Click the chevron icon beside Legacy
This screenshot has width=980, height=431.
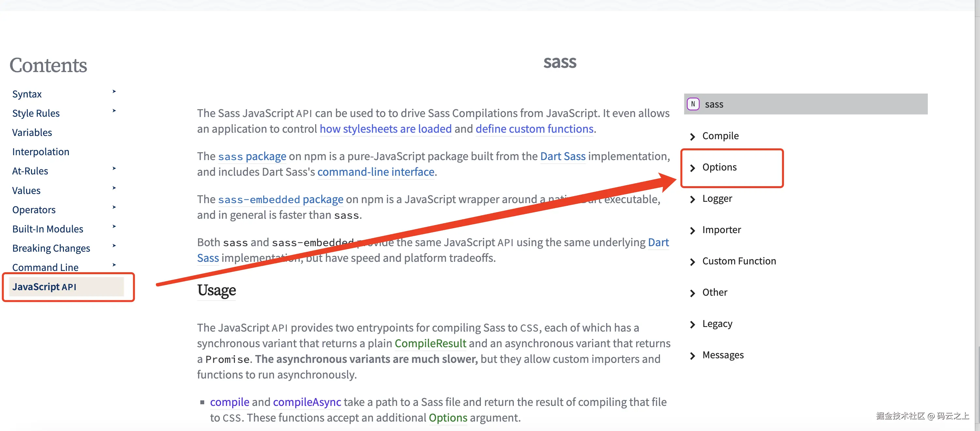pyautogui.click(x=692, y=324)
